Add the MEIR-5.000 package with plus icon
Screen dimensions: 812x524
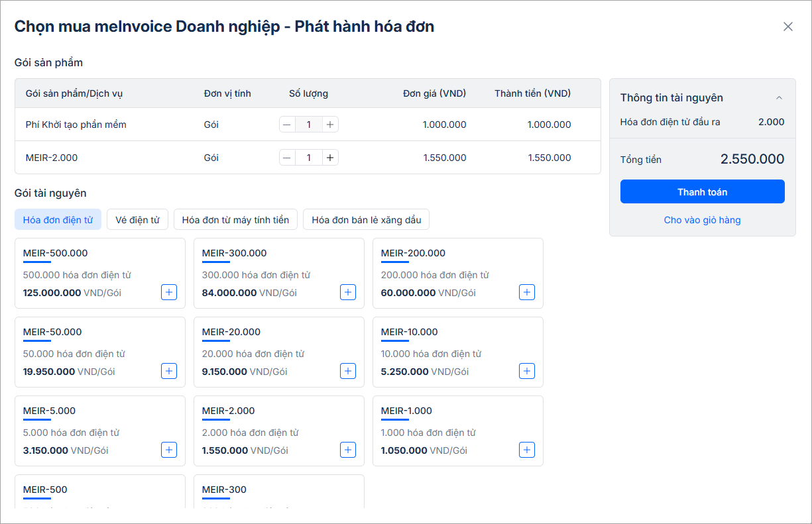pyautogui.click(x=169, y=450)
